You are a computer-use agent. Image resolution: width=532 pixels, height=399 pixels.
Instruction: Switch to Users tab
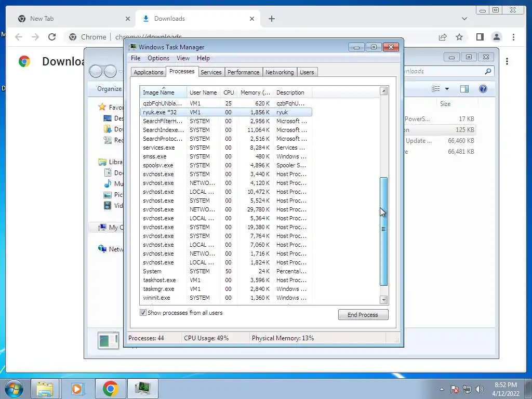307,72
